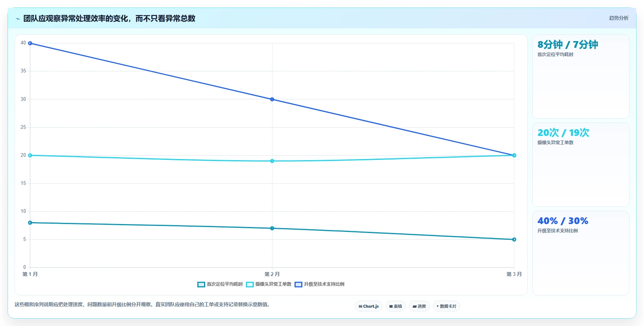Click the teal data point at 7 in 第2月
The width and height of the screenshot is (644, 326).
pyautogui.click(x=272, y=228)
